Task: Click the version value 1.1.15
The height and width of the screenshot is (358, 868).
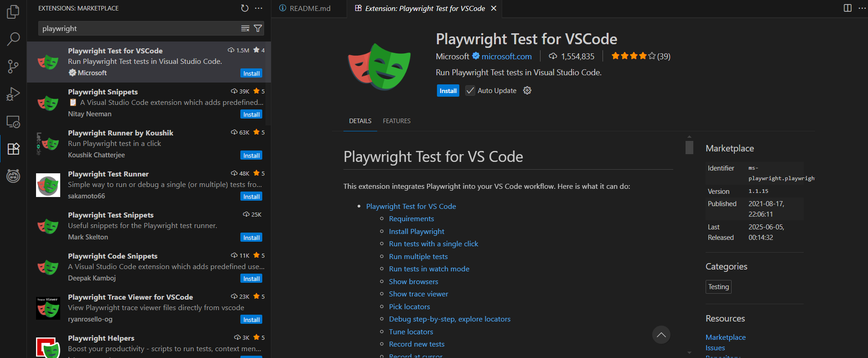Action: point(758,191)
